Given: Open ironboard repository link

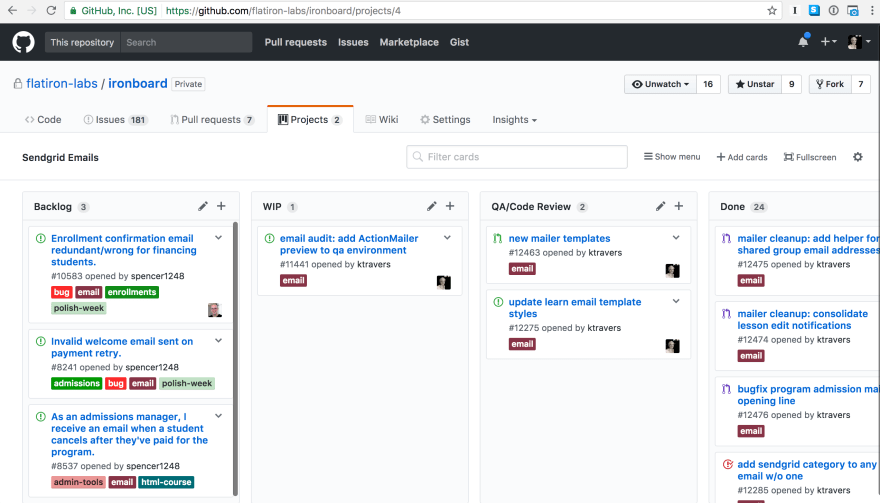Looking at the screenshot, I should (x=138, y=84).
